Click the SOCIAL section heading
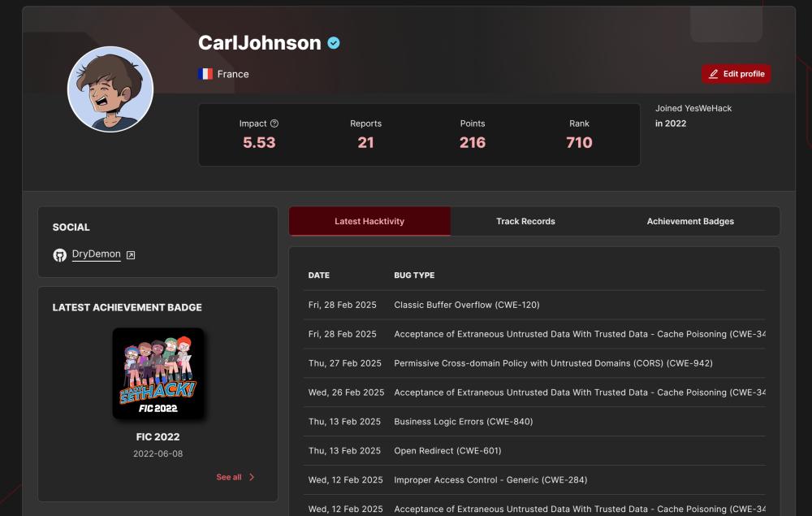 pyautogui.click(x=71, y=227)
